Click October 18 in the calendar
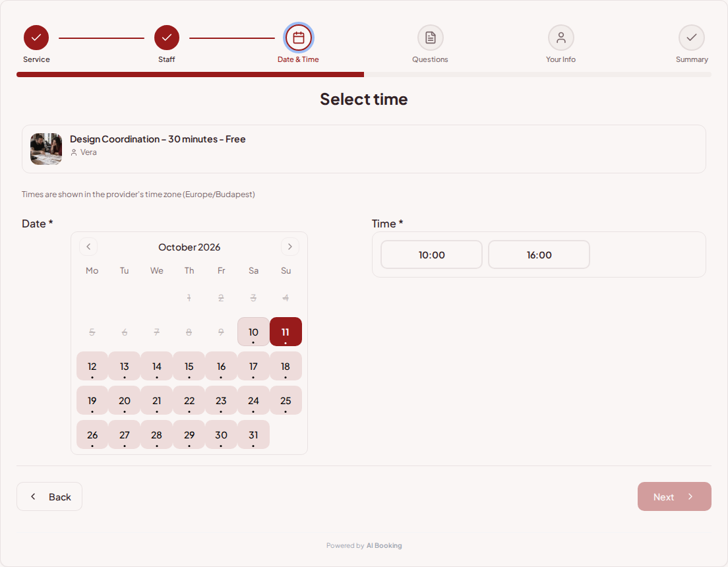Viewport: 728px width, 567px height. (286, 366)
